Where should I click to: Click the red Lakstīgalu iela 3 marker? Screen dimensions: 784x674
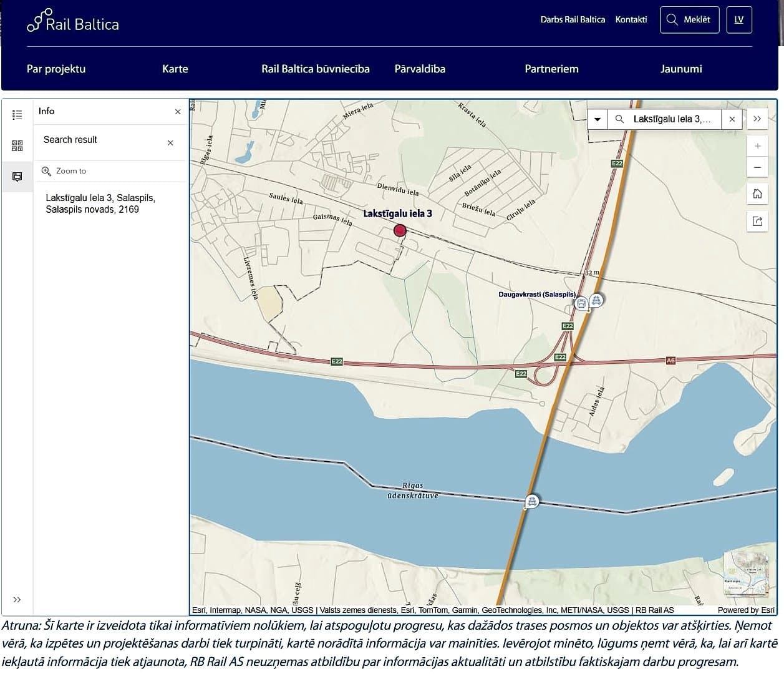[x=400, y=231]
